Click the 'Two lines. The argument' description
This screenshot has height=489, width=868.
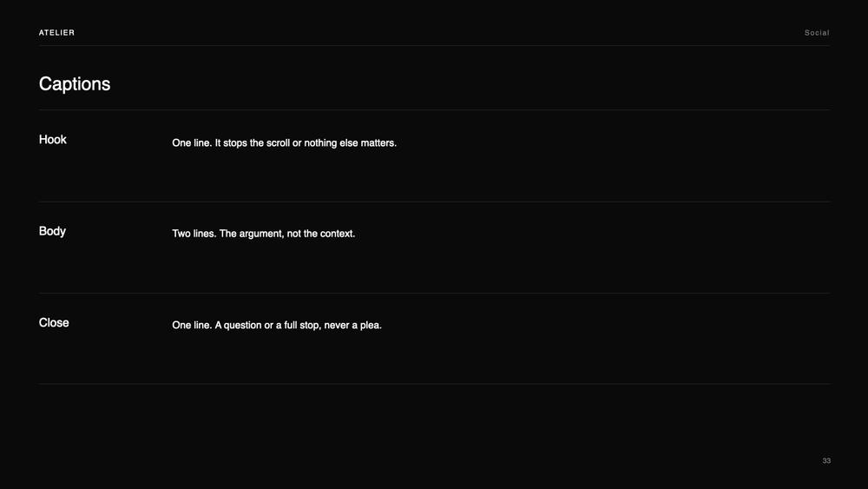click(264, 234)
